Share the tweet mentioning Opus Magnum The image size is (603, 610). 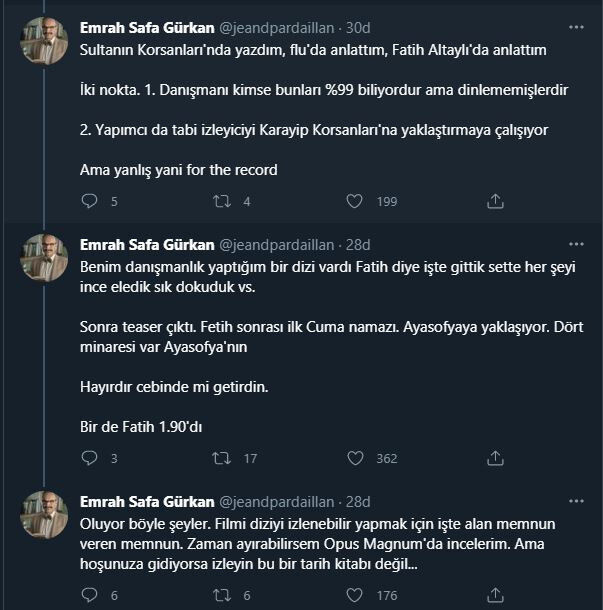click(x=494, y=595)
